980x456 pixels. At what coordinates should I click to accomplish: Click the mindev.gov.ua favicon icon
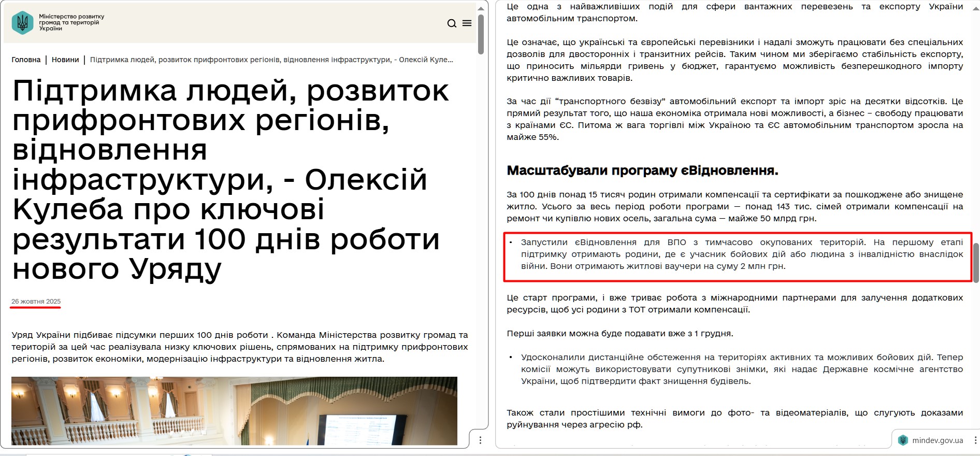click(903, 440)
